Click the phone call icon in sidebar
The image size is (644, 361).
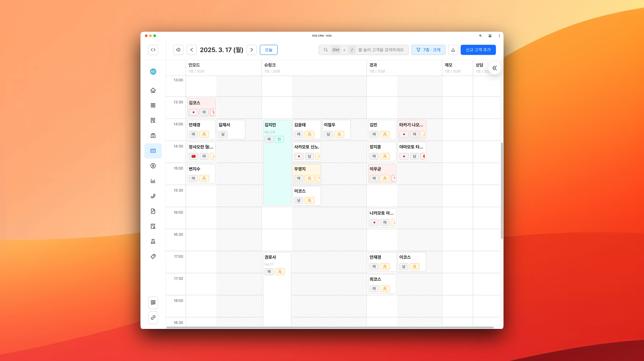pyautogui.click(x=153, y=196)
